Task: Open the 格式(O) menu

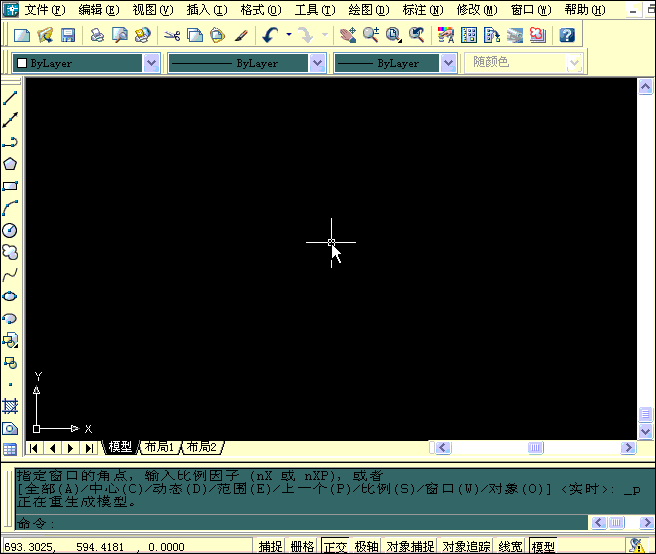Action: [x=261, y=10]
